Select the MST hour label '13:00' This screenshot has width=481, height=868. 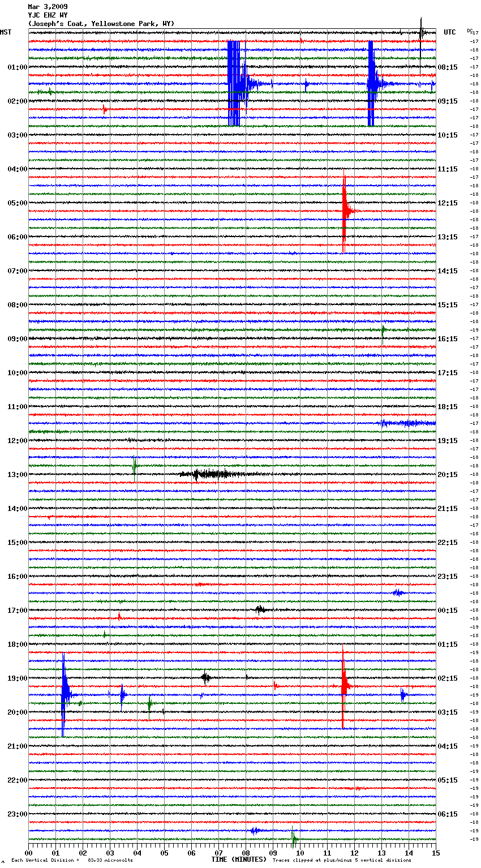18,475
